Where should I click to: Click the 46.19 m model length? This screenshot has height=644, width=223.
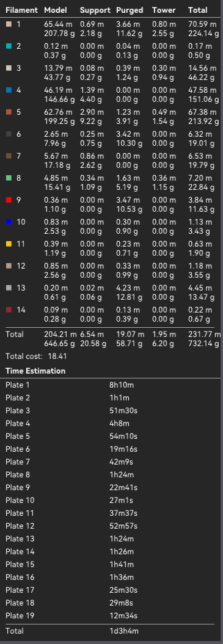58,90
